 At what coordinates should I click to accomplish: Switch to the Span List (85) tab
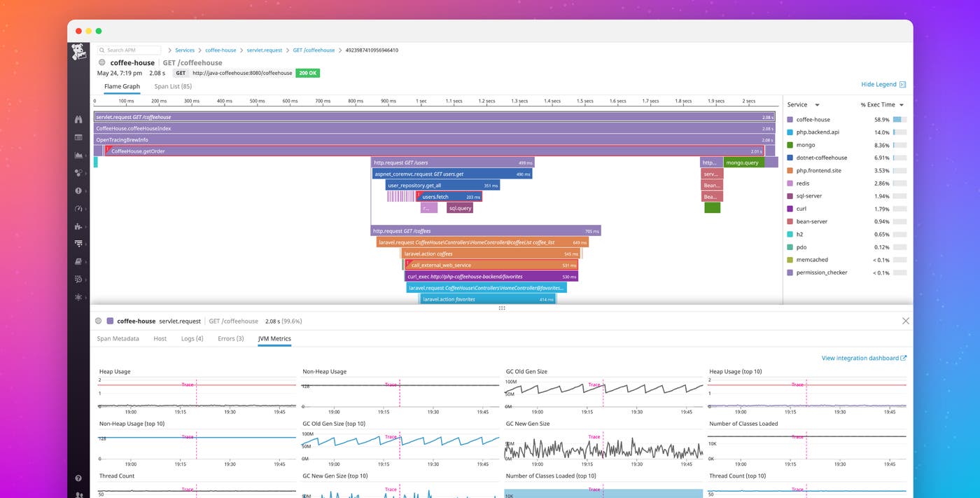click(172, 86)
